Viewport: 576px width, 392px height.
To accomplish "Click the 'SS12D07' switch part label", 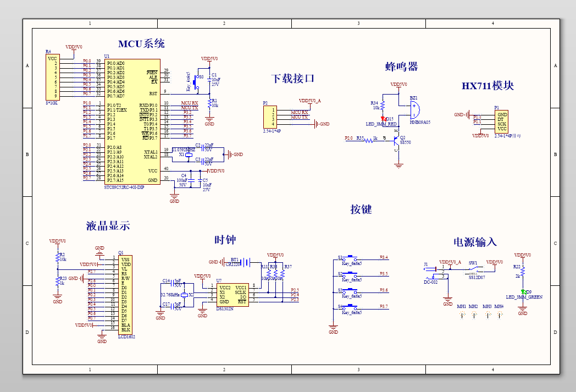I will 477,278.
